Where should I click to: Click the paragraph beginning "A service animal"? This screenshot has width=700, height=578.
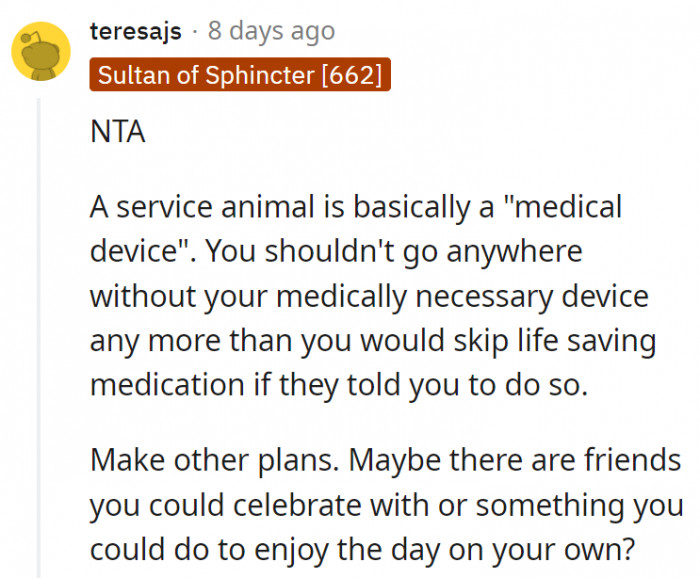[x=372, y=296]
